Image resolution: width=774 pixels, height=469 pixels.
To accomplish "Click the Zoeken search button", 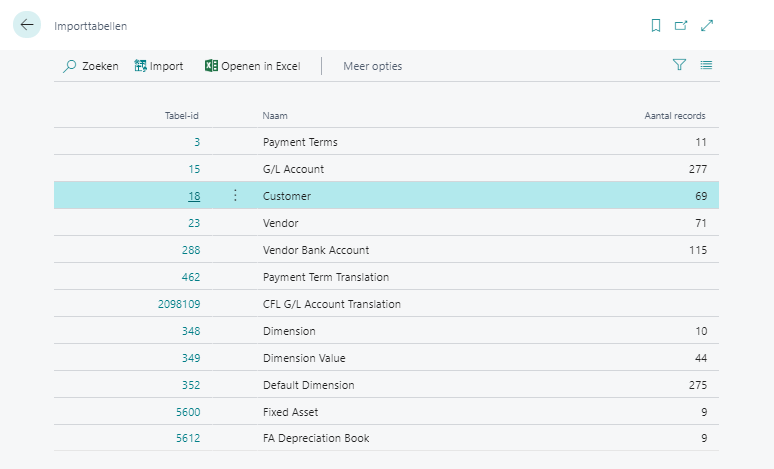I will [90, 66].
